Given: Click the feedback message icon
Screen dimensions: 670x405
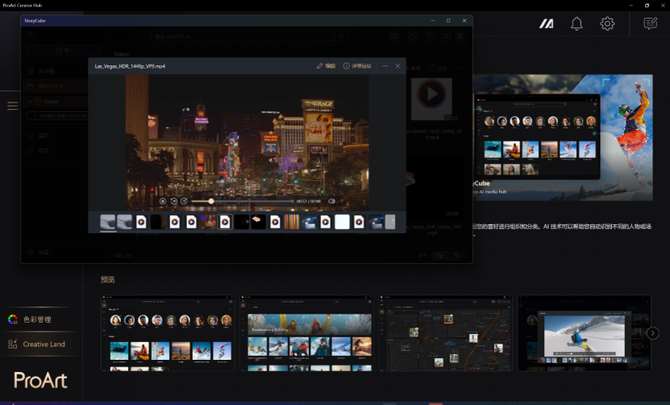Looking at the screenshot, I should (651, 24).
